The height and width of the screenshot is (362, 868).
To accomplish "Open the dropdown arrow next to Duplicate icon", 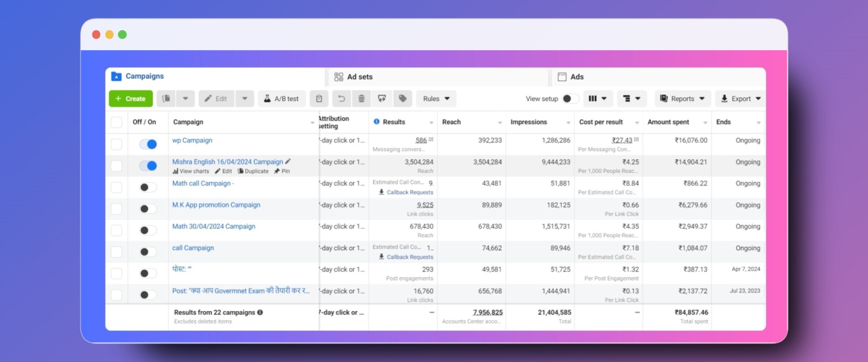I will tap(185, 99).
